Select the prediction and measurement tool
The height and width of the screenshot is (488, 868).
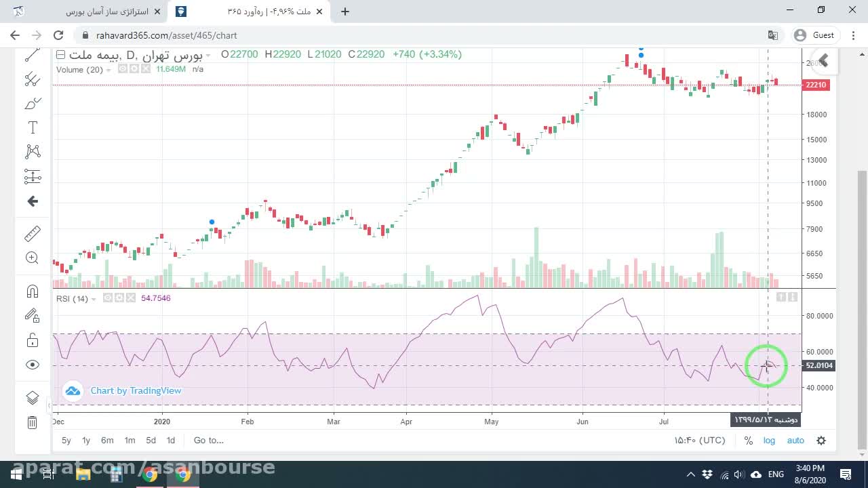tap(32, 177)
